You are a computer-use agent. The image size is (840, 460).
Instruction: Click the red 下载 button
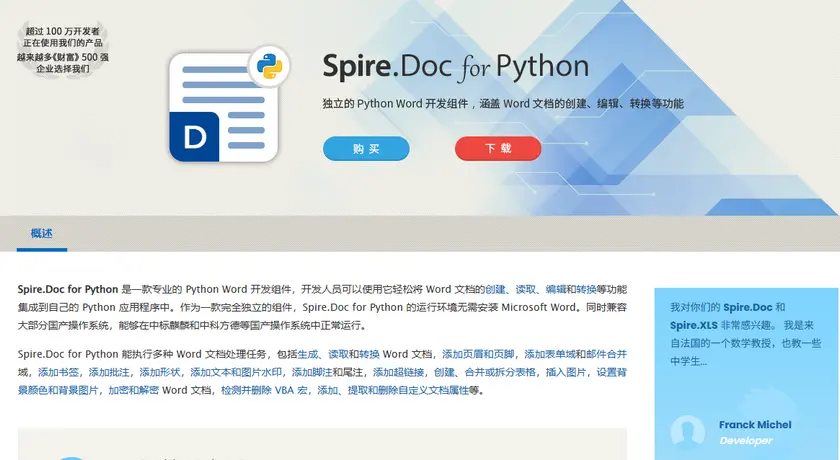(x=498, y=148)
